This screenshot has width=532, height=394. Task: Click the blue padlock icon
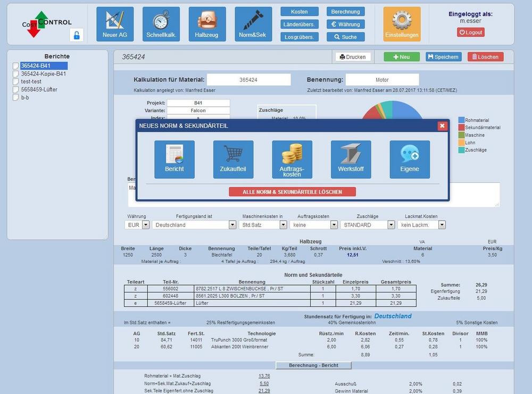(x=77, y=35)
